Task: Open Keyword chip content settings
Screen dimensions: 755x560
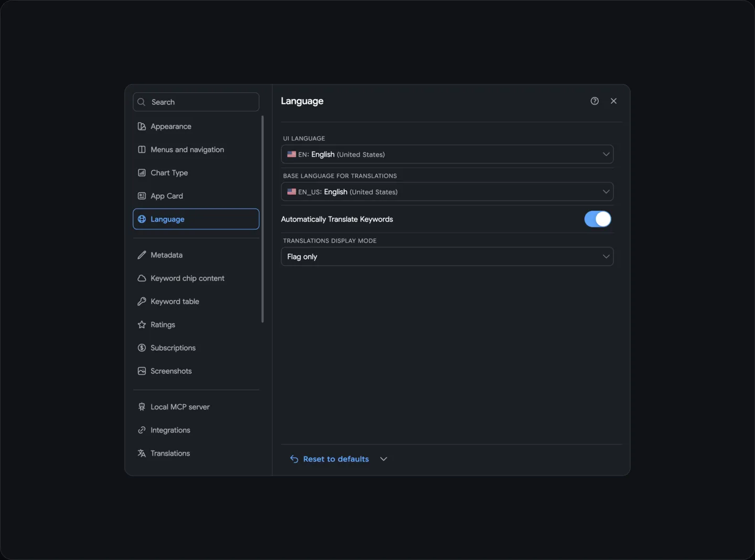Action: 196,278
